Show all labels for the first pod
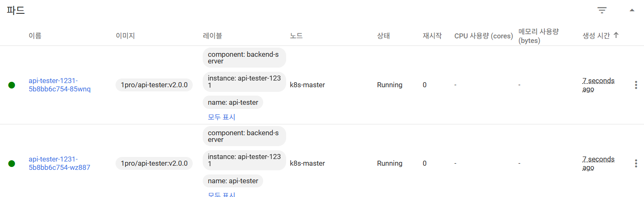The width and height of the screenshot is (644, 197). (221, 117)
